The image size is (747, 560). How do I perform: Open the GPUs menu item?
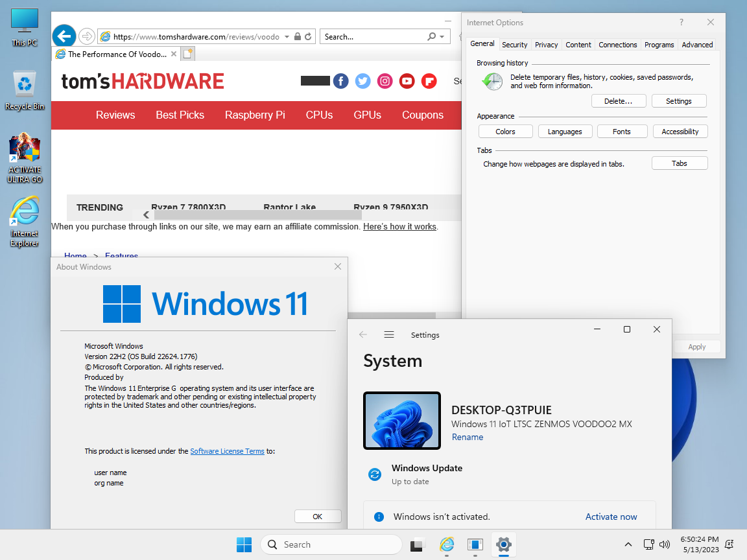(x=367, y=115)
